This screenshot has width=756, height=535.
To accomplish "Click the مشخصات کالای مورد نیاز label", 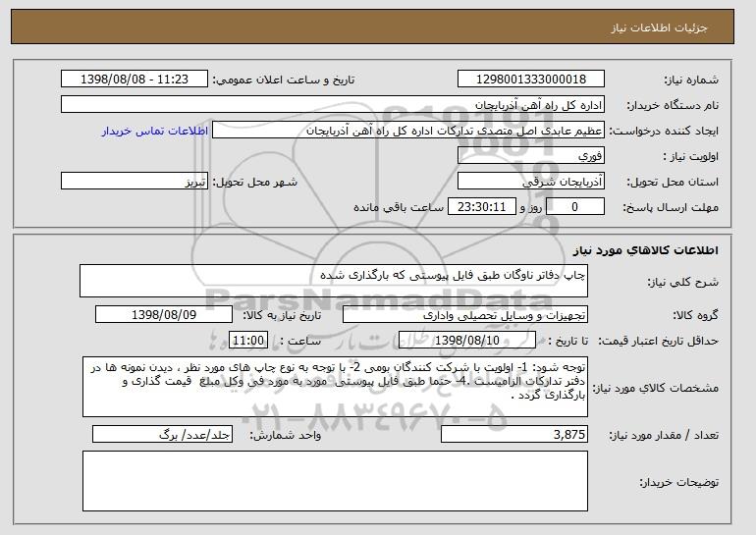I will click(655, 388).
